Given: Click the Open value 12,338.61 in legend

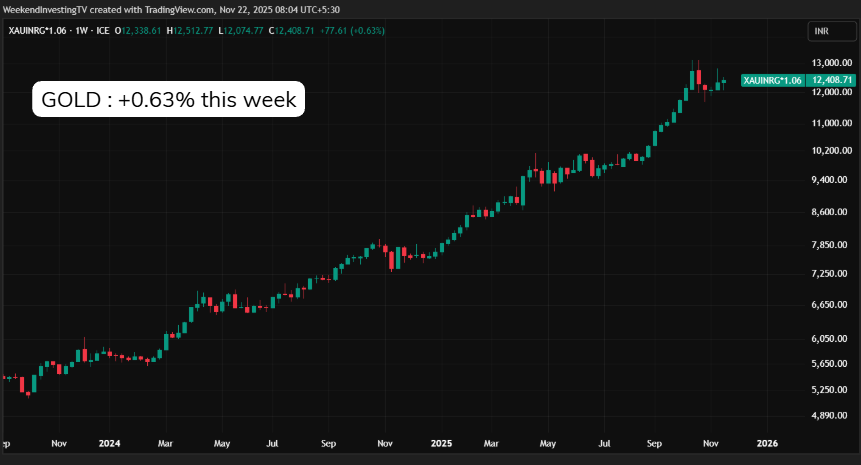Looking at the screenshot, I should click(140, 31).
